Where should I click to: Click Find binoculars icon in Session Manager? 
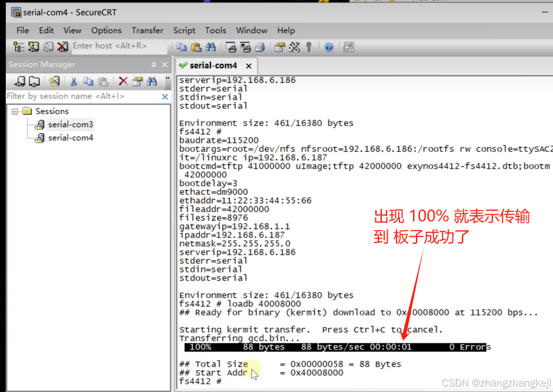[x=152, y=81]
